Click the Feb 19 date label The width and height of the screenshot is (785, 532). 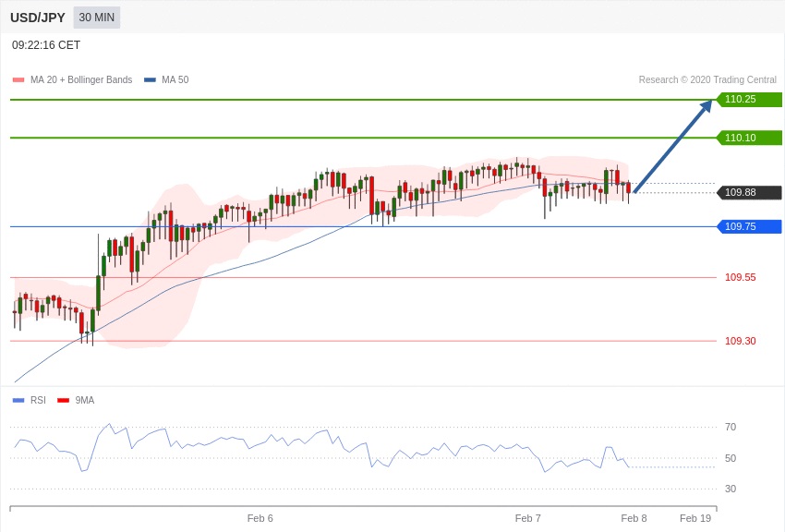695,518
